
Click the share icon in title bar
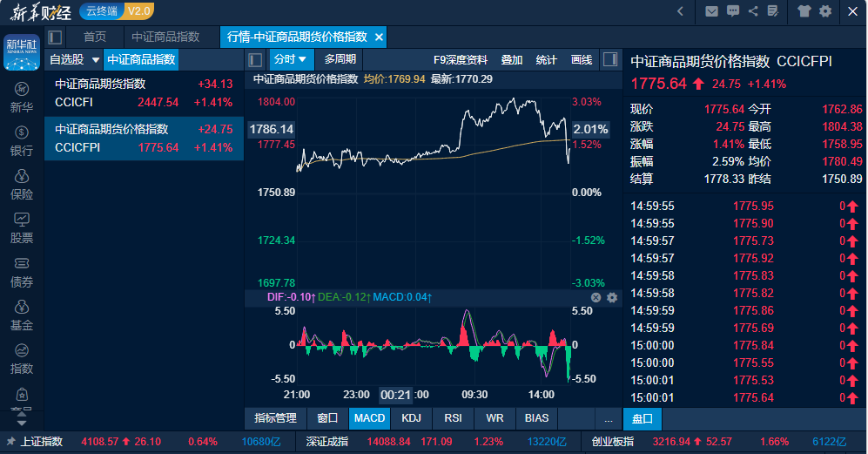pyautogui.click(x=752, y=11)
